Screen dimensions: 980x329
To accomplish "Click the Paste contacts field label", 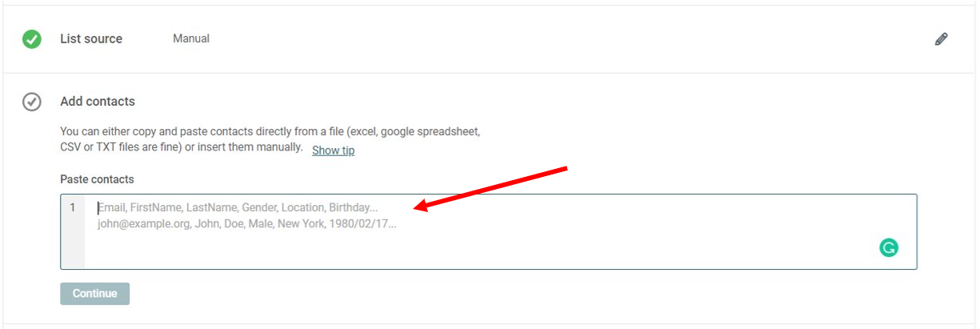I will point(98,179).
